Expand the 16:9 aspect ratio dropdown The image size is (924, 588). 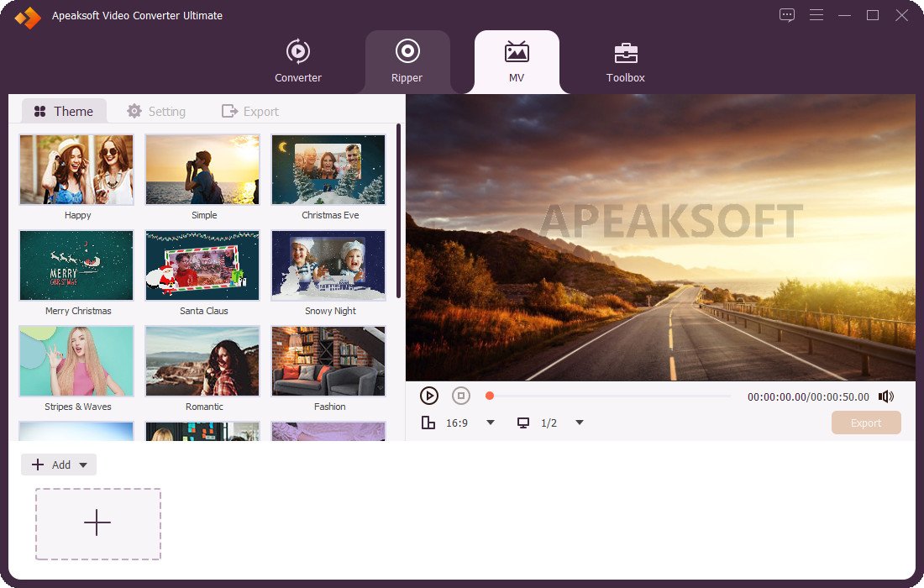(491, 423)
